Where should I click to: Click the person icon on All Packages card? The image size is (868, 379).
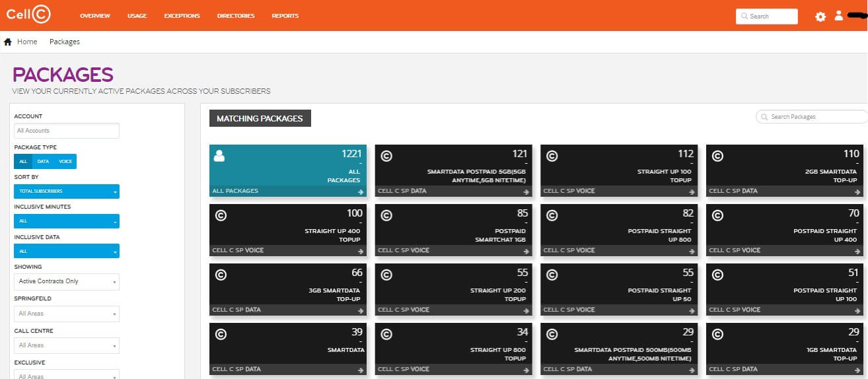point(220,156)
